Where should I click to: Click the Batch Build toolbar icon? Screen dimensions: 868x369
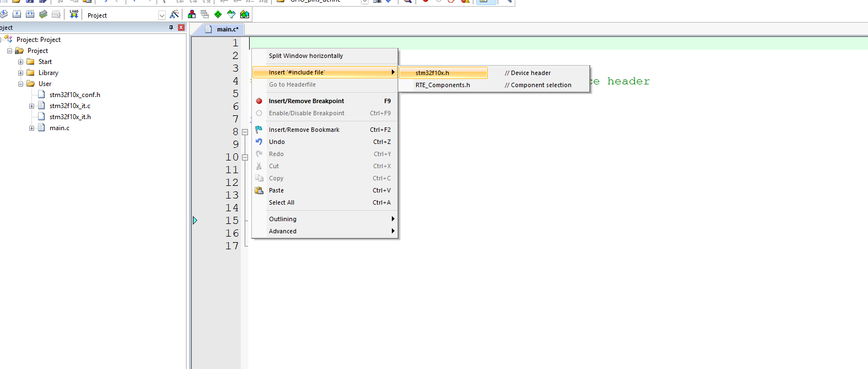click(43, 14)
